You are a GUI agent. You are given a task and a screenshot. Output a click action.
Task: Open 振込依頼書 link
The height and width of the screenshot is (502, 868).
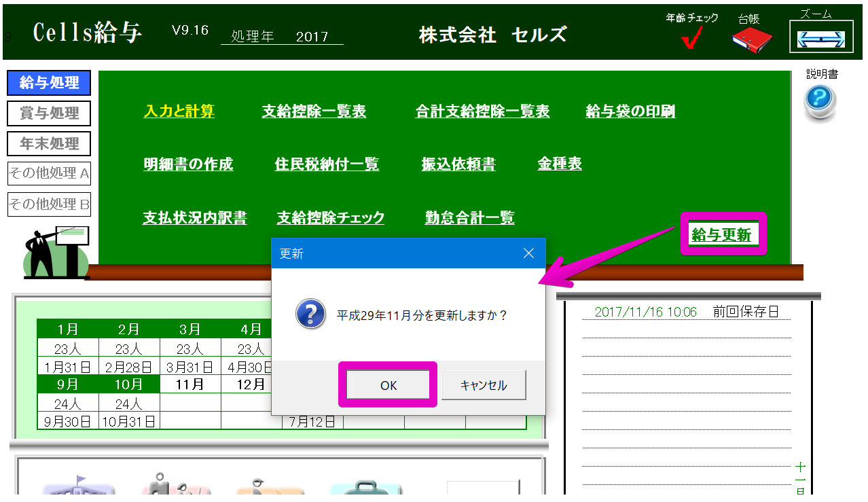click(458, 164)
